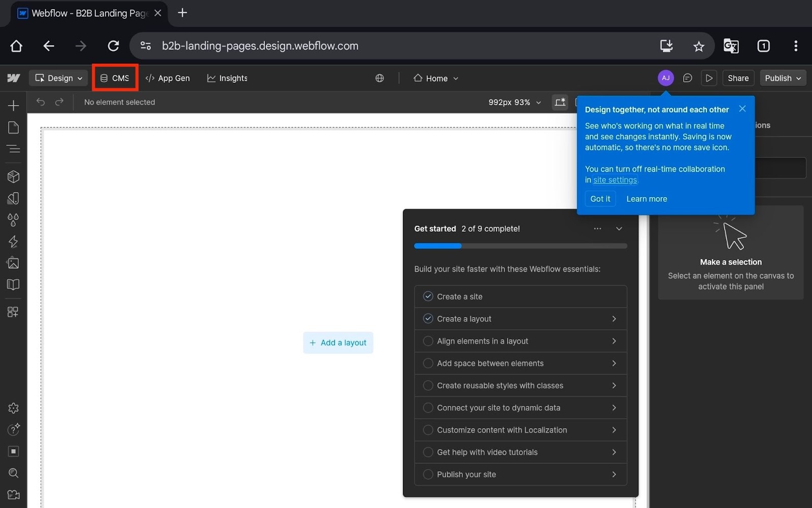Open the Home page dropdown
This screenshot has width=812, height=508.
click(436, 78)
